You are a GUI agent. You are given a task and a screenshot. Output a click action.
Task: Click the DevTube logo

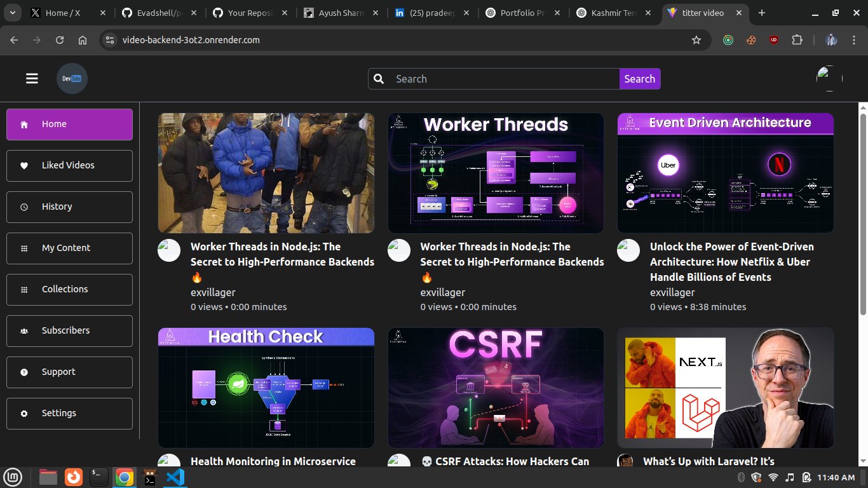coord(72,79)
